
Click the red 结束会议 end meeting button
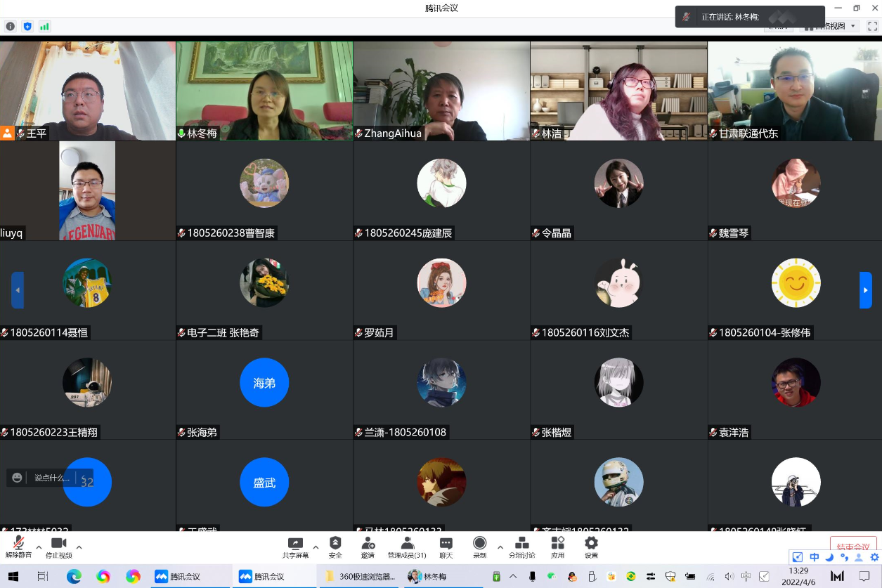pyautogui.click(x=853, y=547)
